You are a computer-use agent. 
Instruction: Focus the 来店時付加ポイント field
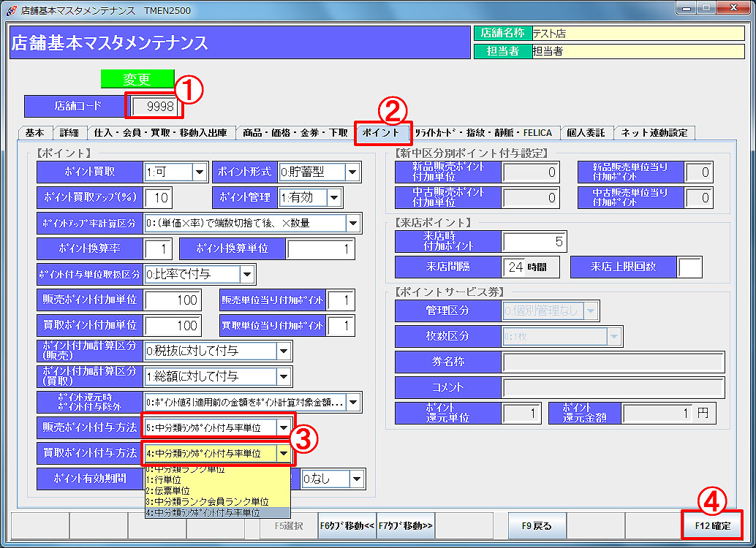click(x=534, y=242)
